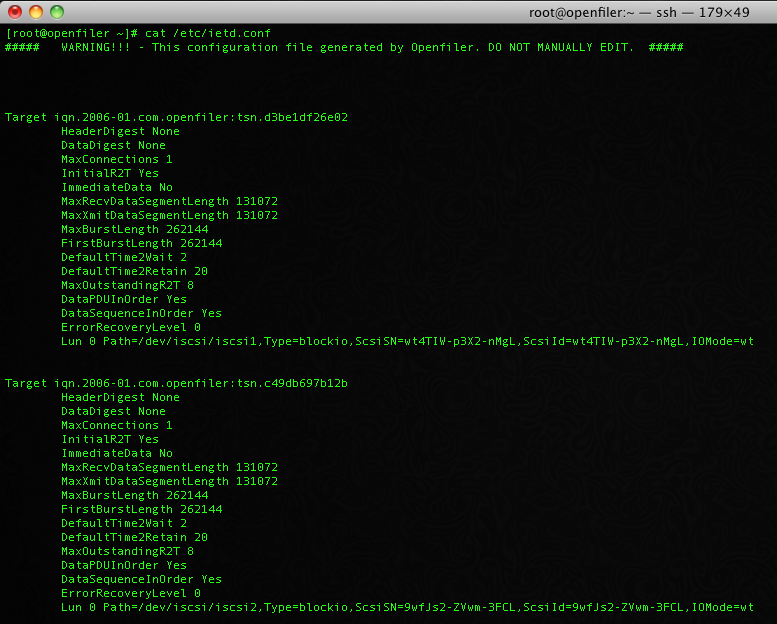
Task: Click 'HeaderDigest None' under target c49db697b12b
Action: point(120,397)
